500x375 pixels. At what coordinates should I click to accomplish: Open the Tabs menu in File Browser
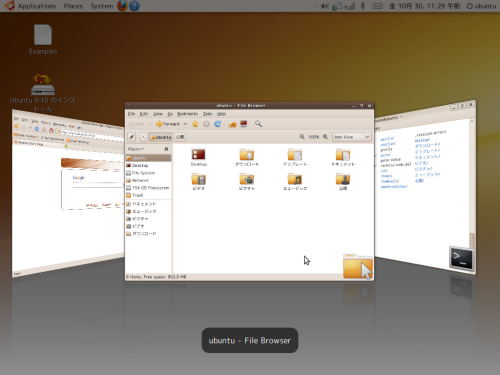click(x=207, y=114)
